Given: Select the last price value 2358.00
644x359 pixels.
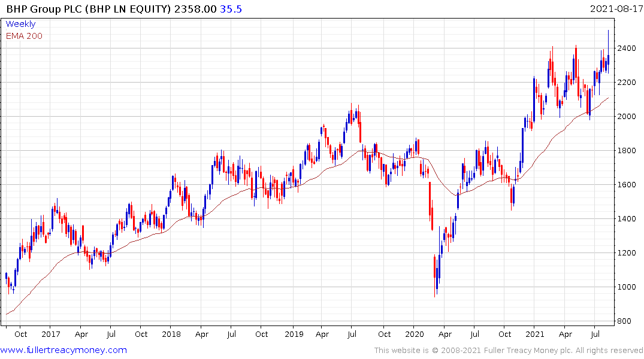Looking at the screenshot, I should 195,9.
